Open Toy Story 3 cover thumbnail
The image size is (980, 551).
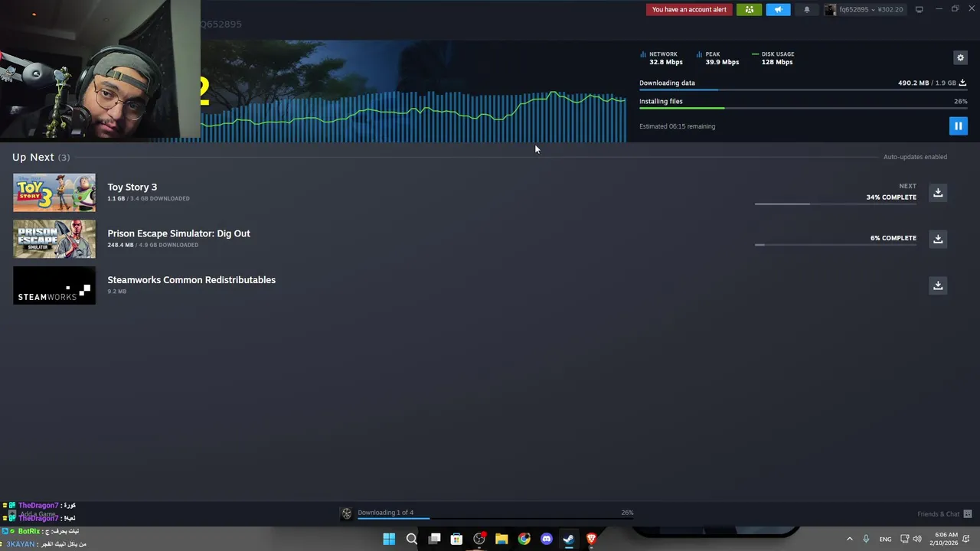54,193
